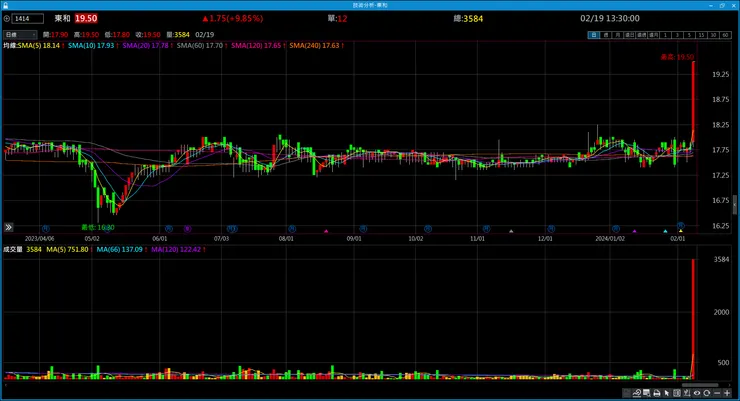This screenshot has width=740, height=401.
Task: Click the axis settings icon in the bottom toolbar
Action: pyautogui.click(x=687, y=393)
